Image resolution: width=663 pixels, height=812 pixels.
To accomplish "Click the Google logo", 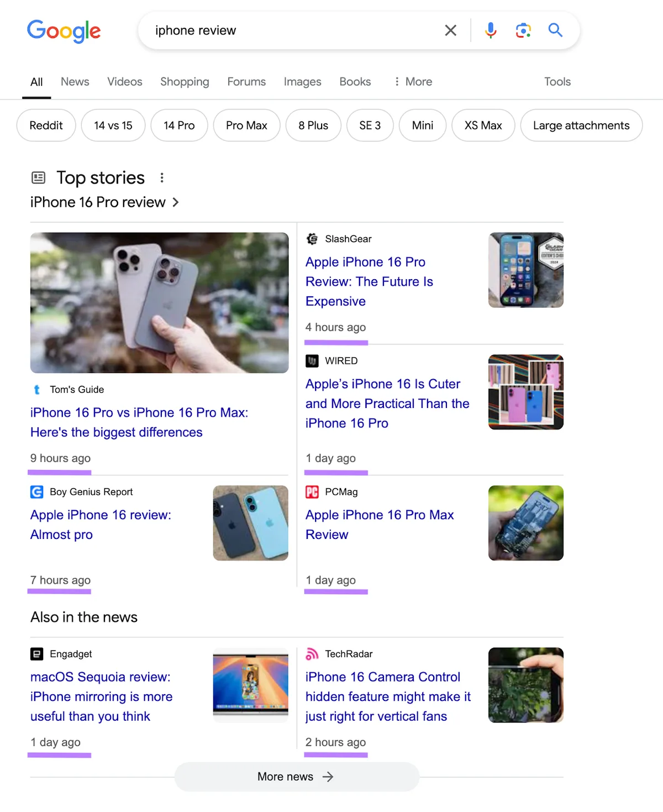I will 64,31.
